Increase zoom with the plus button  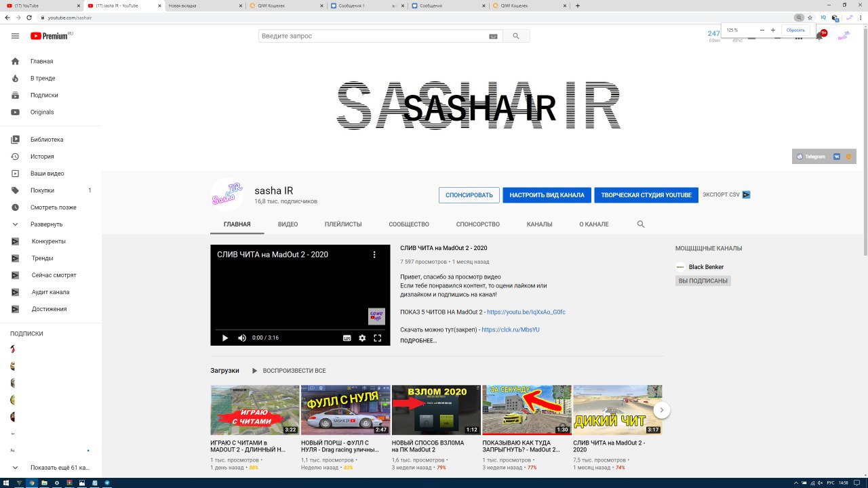coord(773,30)
